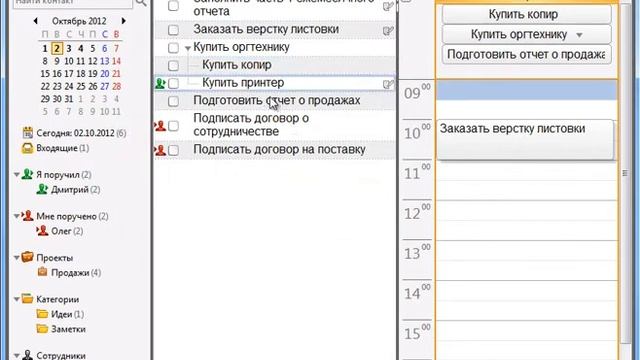This screenshot has width=640, height=360.
Task: Select October 20 in mini calendar
Action: point(104,74)
